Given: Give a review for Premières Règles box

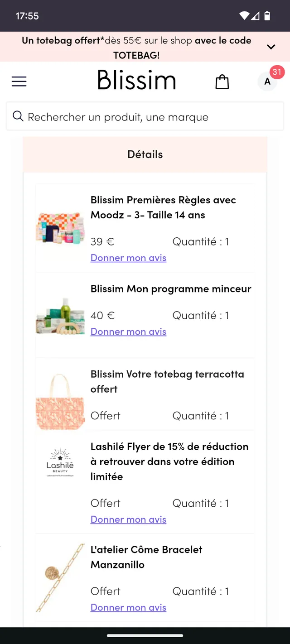Looking at the screenshot, I should (128, 257).
